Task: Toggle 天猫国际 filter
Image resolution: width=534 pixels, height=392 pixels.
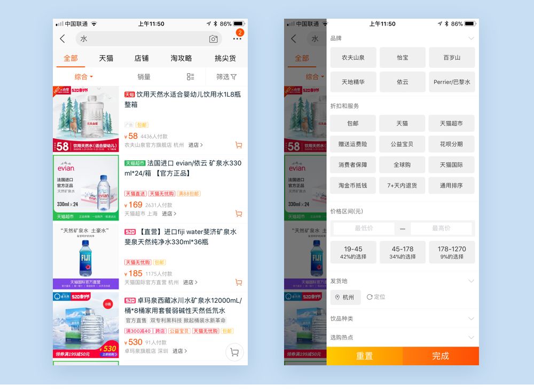Action: (451, 165)
